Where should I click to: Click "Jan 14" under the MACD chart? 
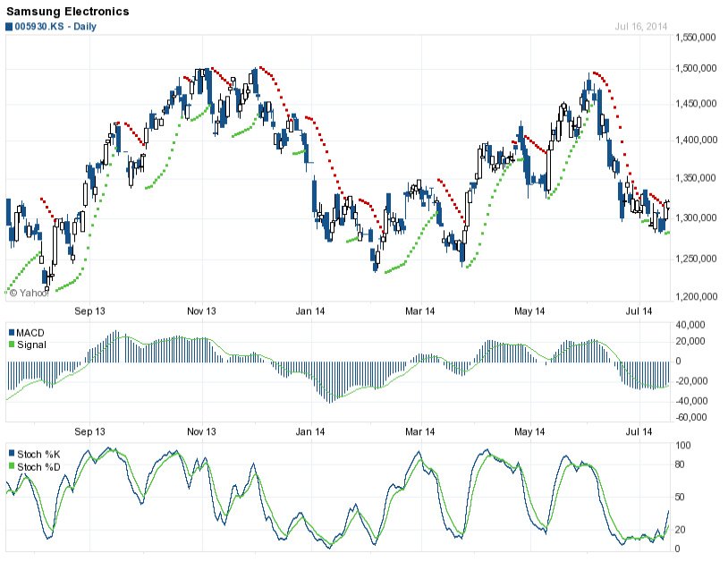pyautogui.click(x=310, y=431)
